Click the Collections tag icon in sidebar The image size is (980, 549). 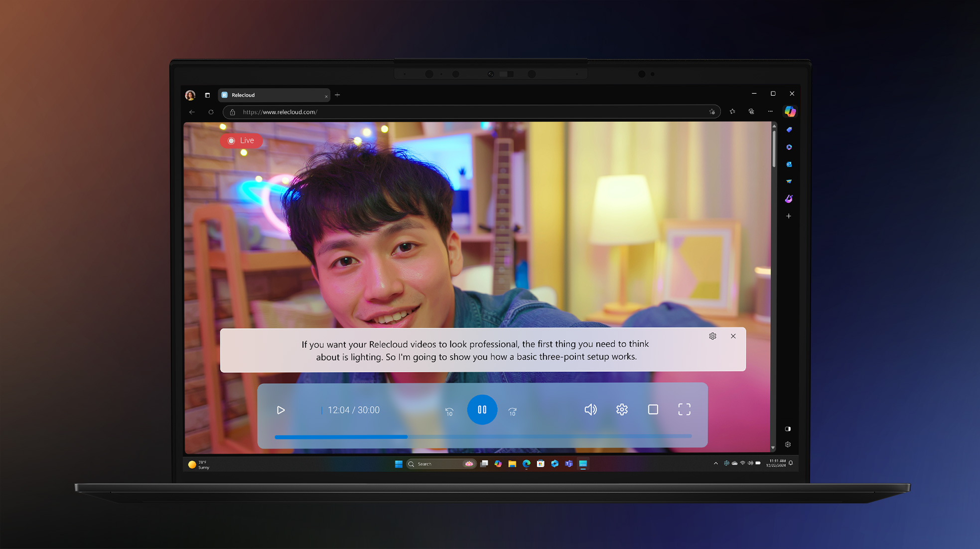tap(789, 129)
